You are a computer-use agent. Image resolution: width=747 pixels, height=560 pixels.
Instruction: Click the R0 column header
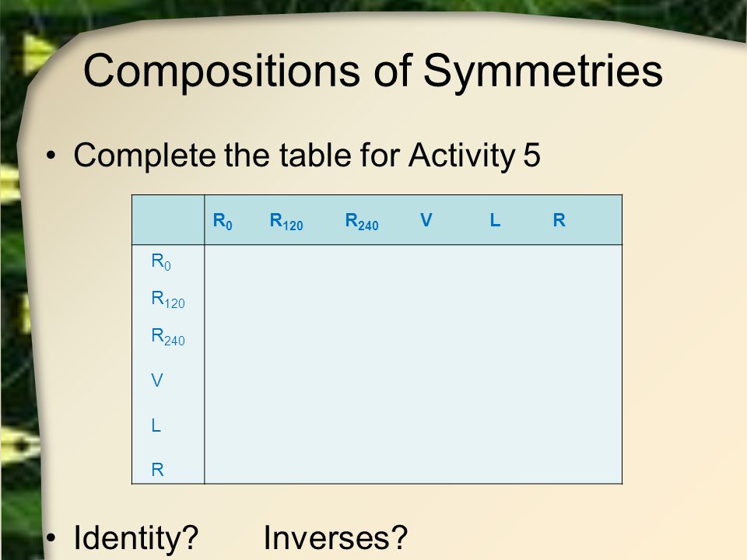click(223, 222)
